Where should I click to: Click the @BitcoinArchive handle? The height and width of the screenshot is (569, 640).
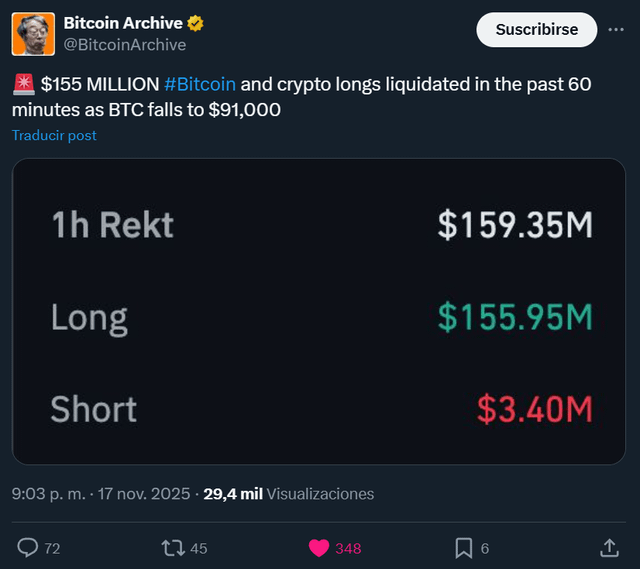coord(124,44)
